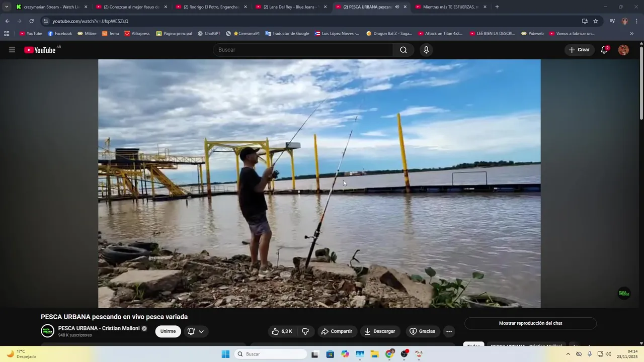Start voice search with the microphone
The width and height of the screenshot is (644, 362).
pos(426,50)
